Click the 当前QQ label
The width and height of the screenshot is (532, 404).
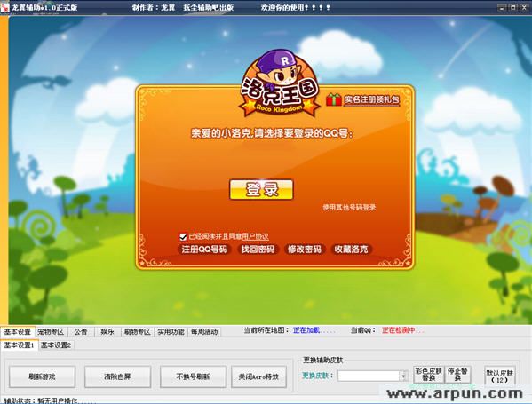(x=363, y=330)
